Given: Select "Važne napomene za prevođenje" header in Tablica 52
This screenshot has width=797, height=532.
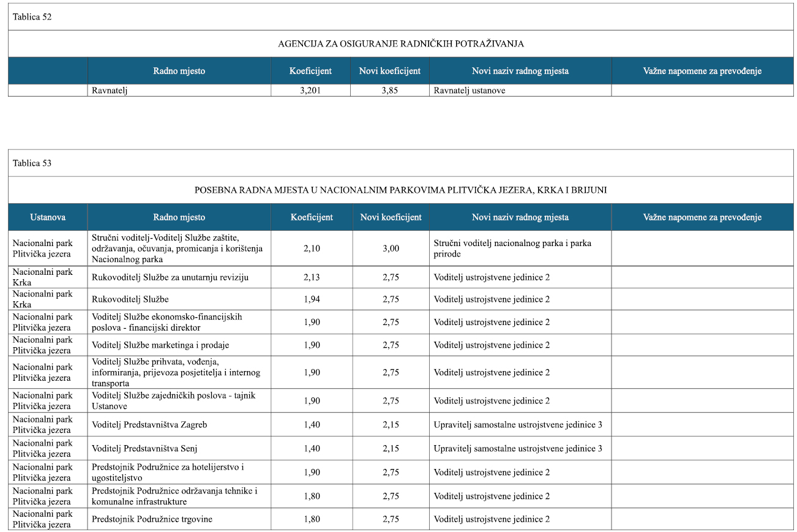Looking at the screenshot, I should point(702,71).
